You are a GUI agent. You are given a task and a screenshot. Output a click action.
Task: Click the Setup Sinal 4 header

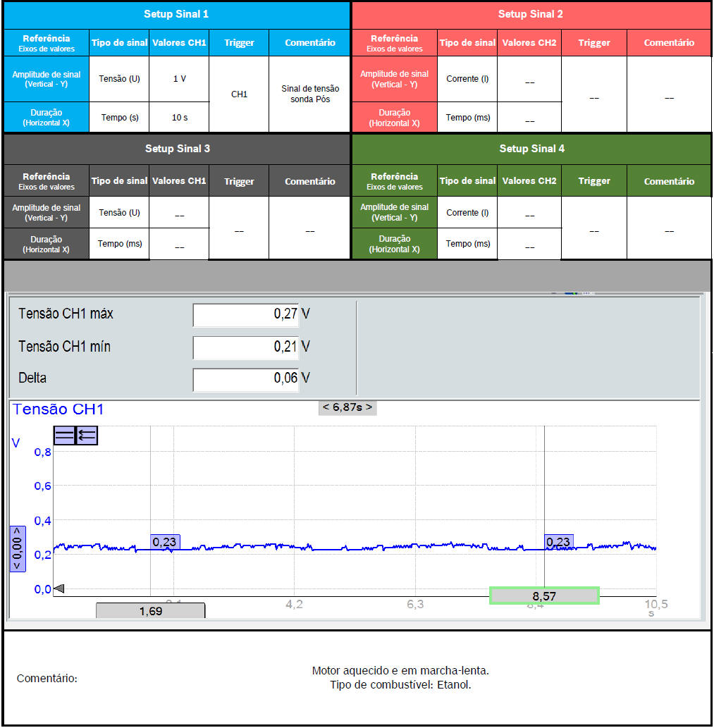(531, 149)
